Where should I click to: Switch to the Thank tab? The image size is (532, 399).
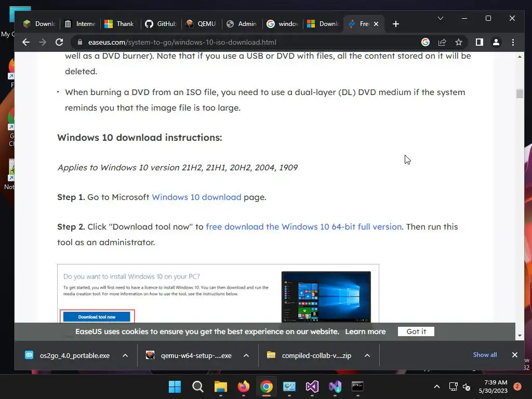click(x=121, y=24)
